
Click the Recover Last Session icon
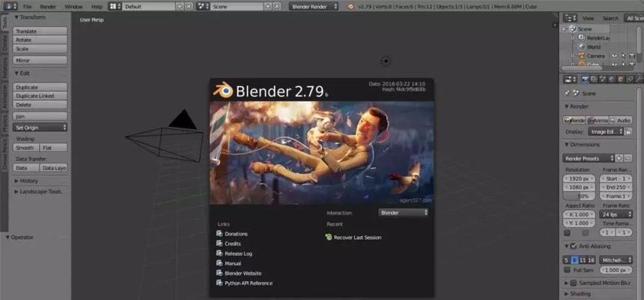[x=329, y=237]
